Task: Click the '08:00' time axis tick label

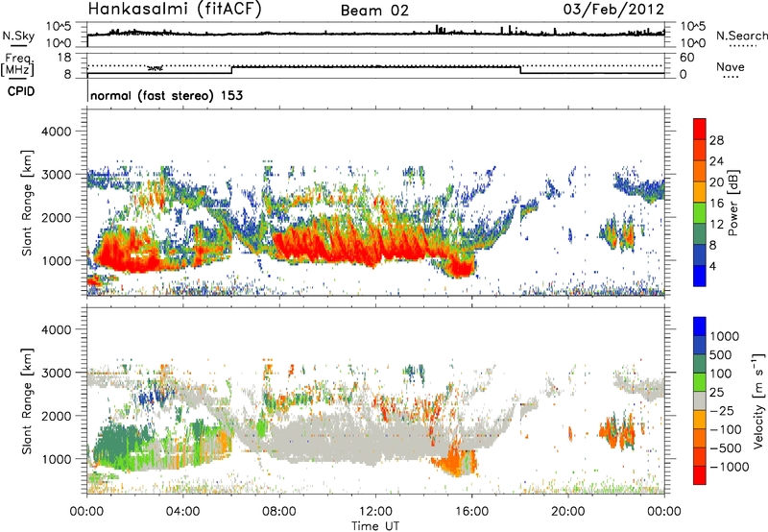Action: click(279, 512)
